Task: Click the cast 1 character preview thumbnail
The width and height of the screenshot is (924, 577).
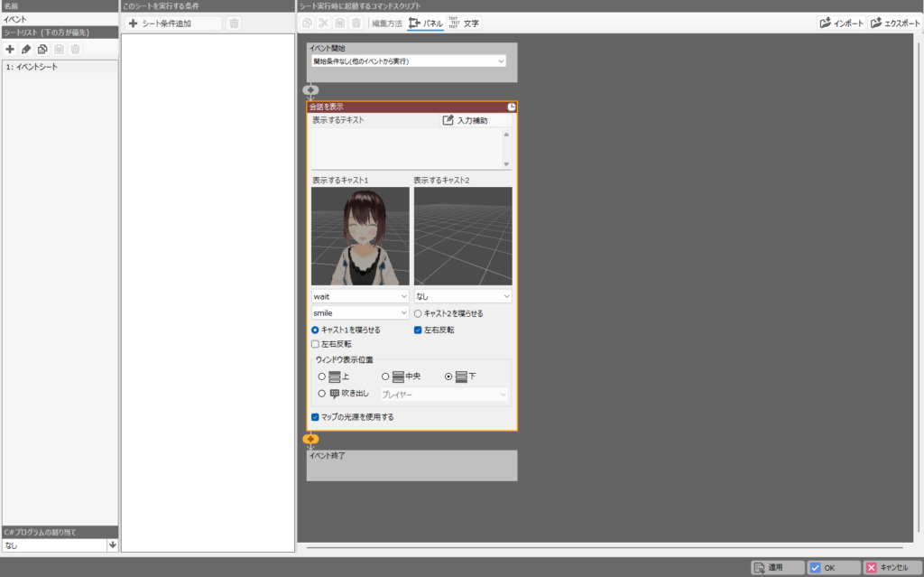Action: [x=360, y=237]
